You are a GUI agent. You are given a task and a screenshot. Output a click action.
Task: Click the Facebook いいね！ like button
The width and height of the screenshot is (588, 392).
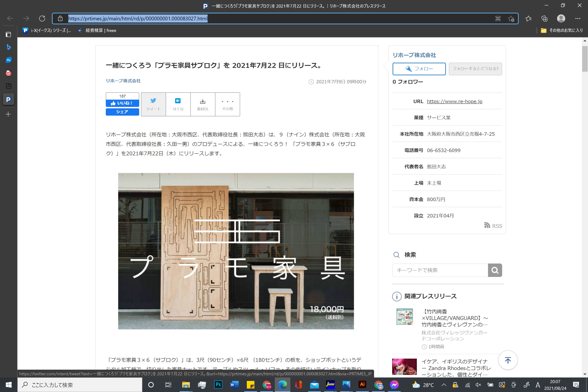click(x=122, y=103)
